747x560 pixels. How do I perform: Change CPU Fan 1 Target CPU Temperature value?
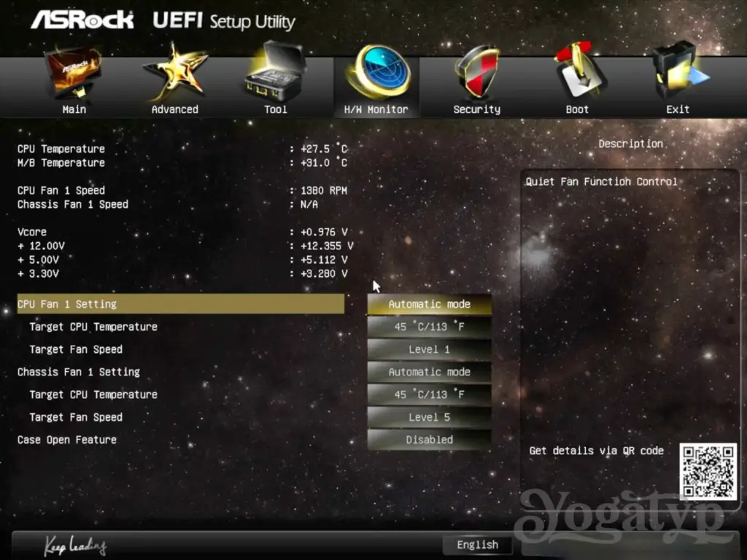point(429,327)
